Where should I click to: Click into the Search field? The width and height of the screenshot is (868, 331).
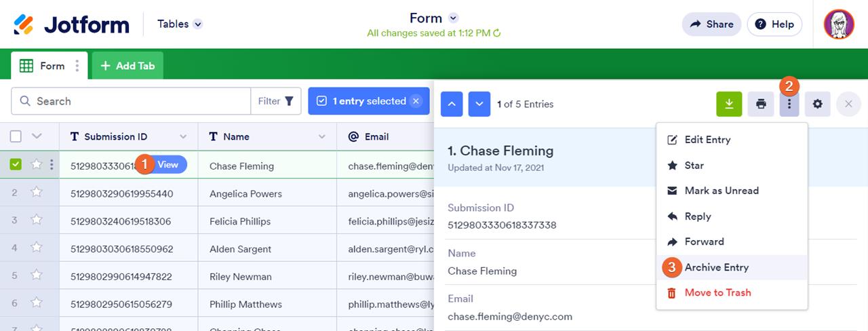tap(136, 101)
